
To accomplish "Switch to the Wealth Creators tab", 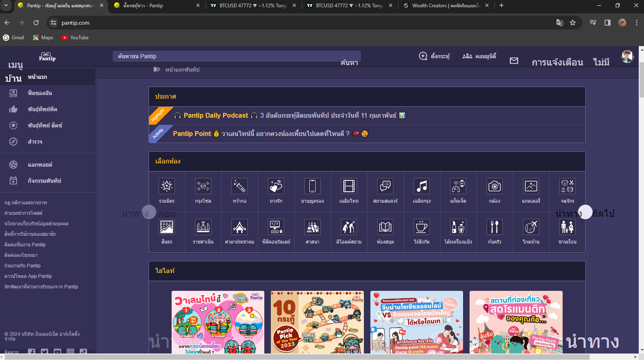I will 445,6.
